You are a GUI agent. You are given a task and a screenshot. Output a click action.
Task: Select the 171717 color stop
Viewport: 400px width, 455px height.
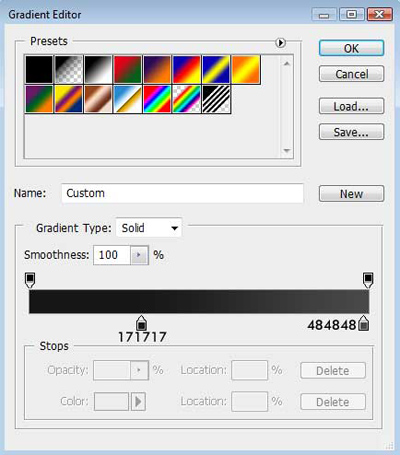[x=141, y=323]
